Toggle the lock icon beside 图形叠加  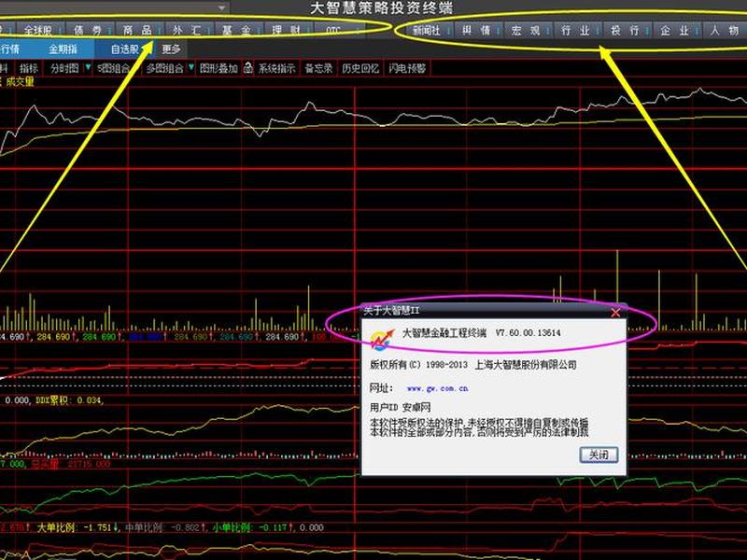point(247,68)
